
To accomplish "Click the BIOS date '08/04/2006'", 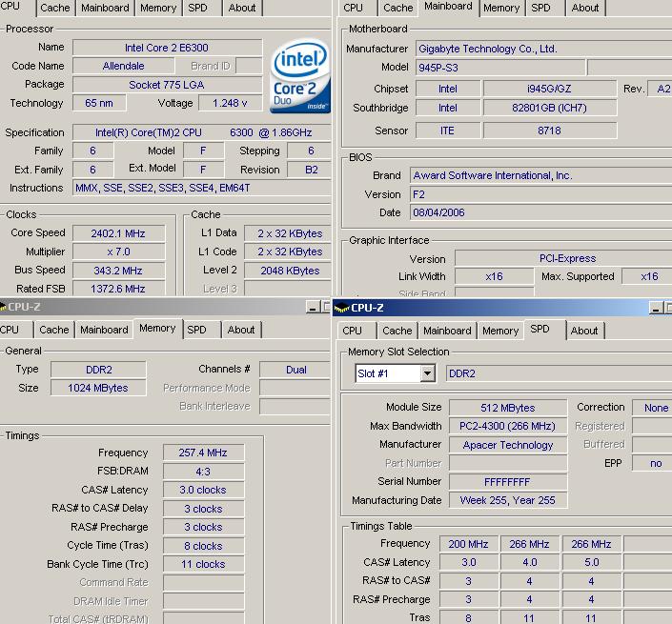I will [540, 212].
